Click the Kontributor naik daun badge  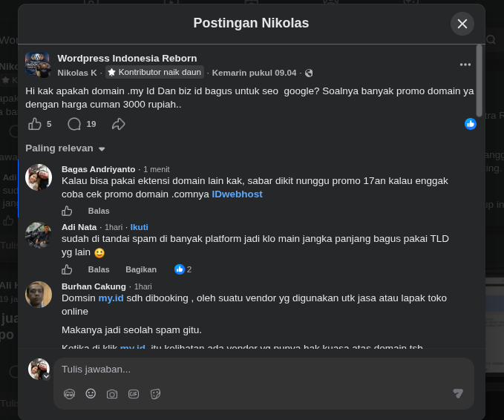[155, 72]
